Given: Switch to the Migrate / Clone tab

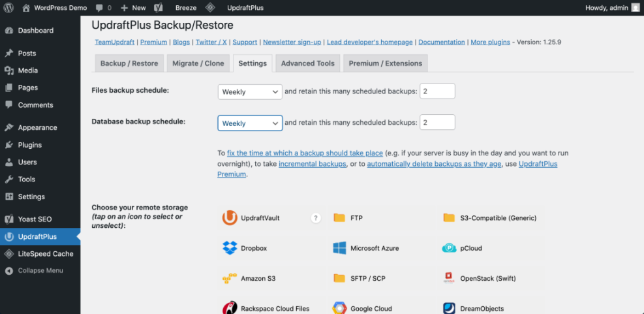Looking at the screenshot, I should (x=198, y=63).
